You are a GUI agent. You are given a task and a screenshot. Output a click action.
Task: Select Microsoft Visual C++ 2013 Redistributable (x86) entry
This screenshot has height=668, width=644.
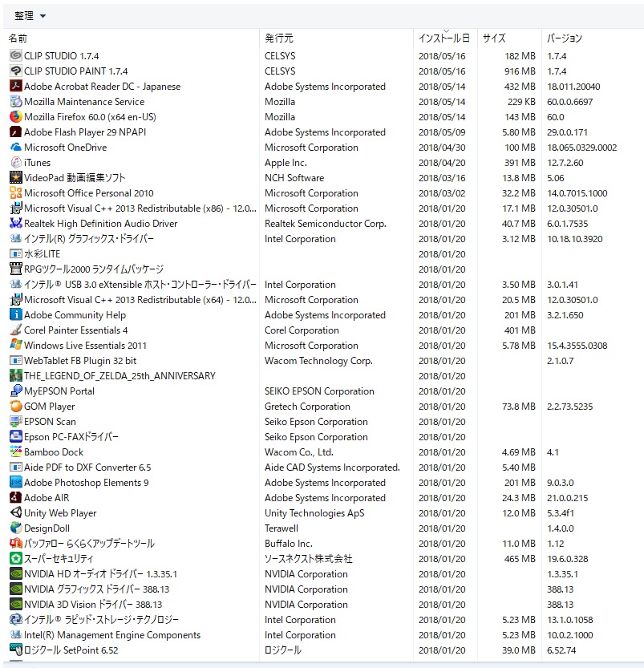click(140, 208)
